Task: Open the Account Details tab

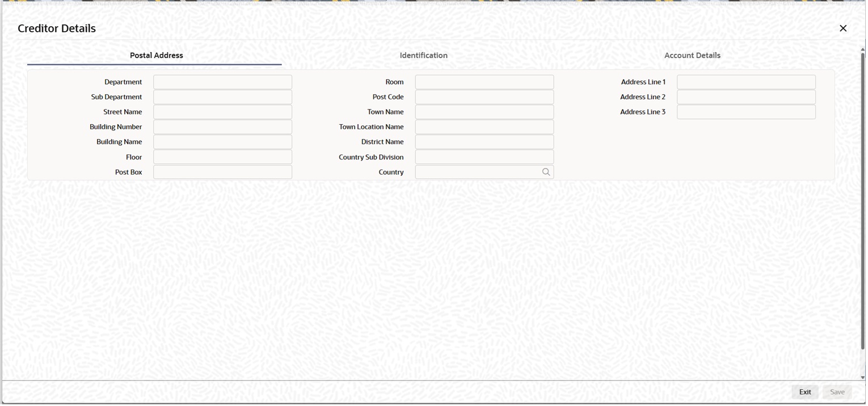Action: pyautogui.click(x=694, y=56)
